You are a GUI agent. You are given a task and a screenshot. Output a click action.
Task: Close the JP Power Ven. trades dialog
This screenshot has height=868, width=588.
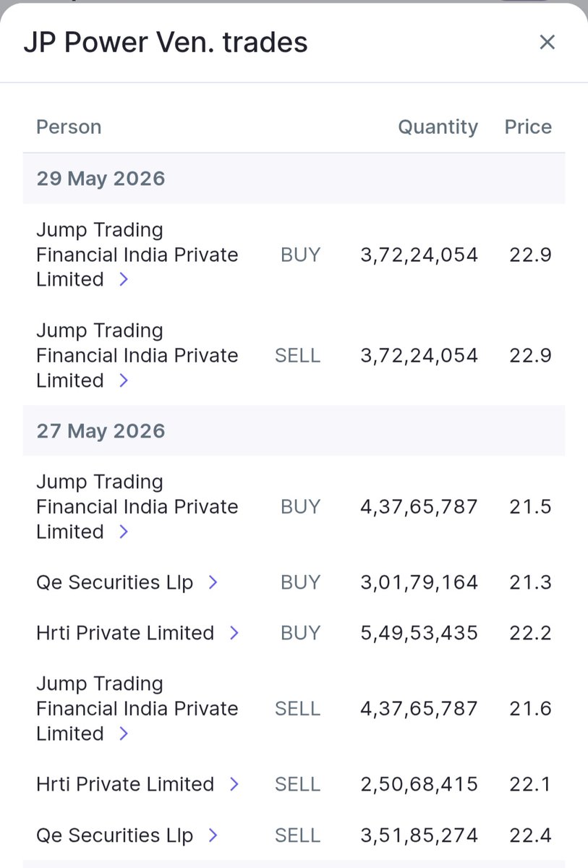[x=547, y=42]
